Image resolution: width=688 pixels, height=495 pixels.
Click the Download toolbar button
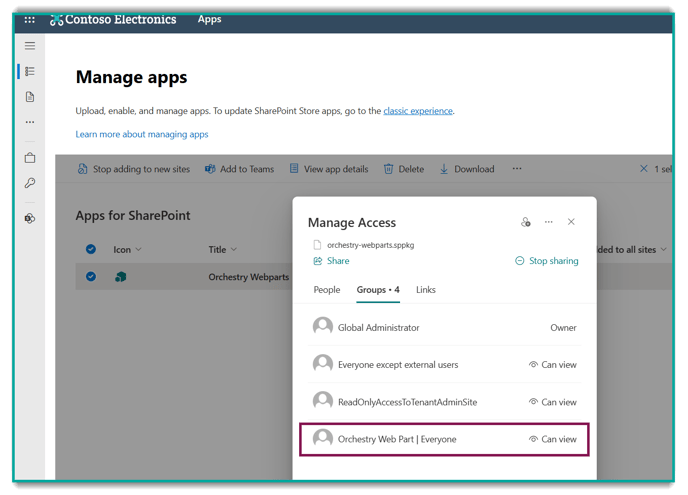tap(466, 169)
